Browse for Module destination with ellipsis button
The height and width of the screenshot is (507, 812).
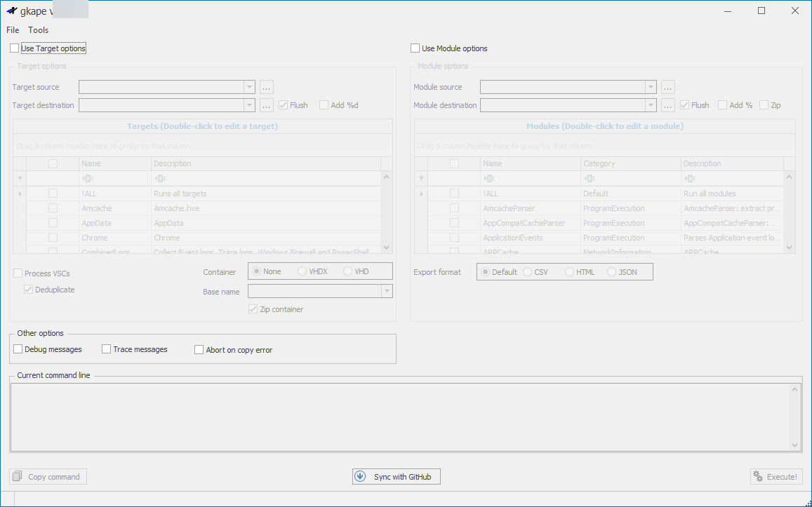pyautogui.click(x=667, y=105)
